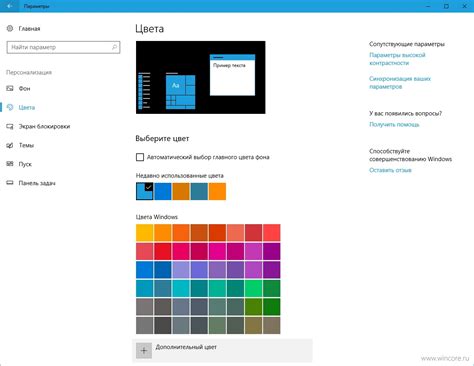Click the Получить помощь link

[x=394, y=124]
